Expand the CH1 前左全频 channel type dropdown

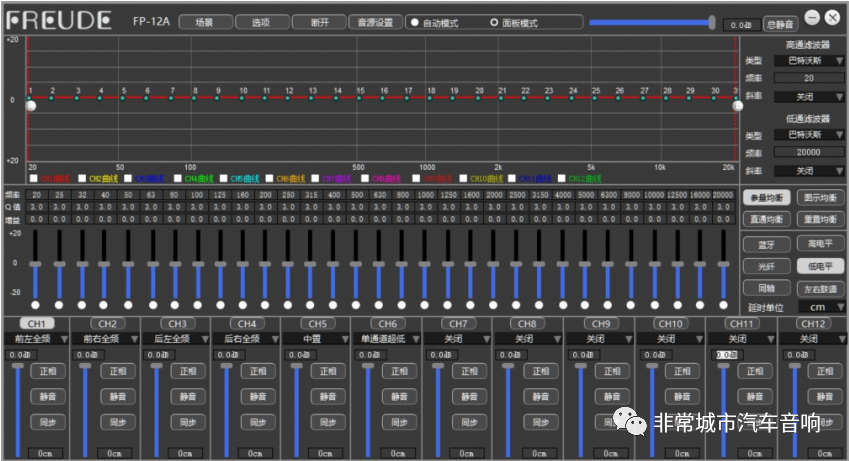36,339
